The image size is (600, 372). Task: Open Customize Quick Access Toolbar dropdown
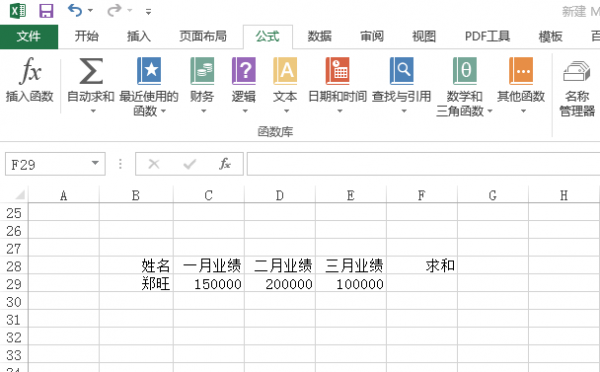[148, 11]
